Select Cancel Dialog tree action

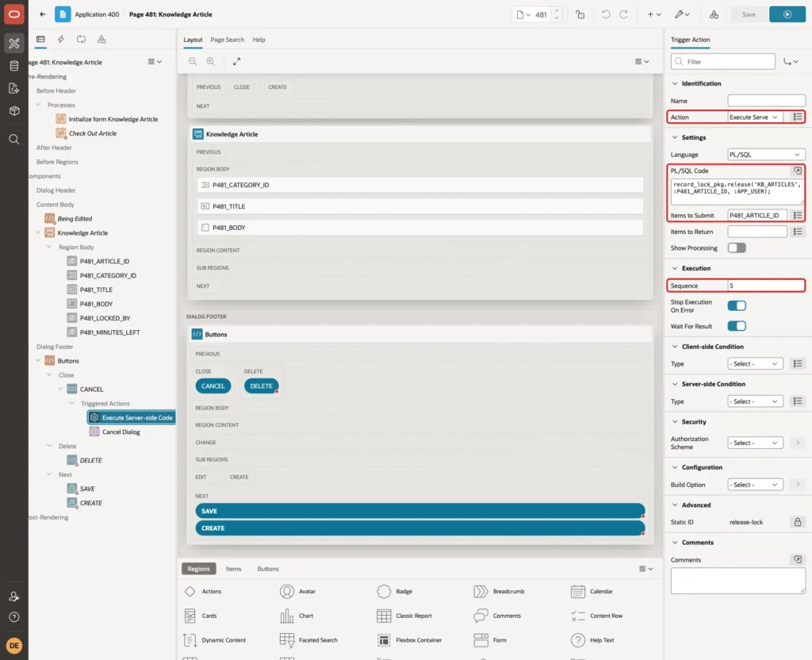click(121, 432)
